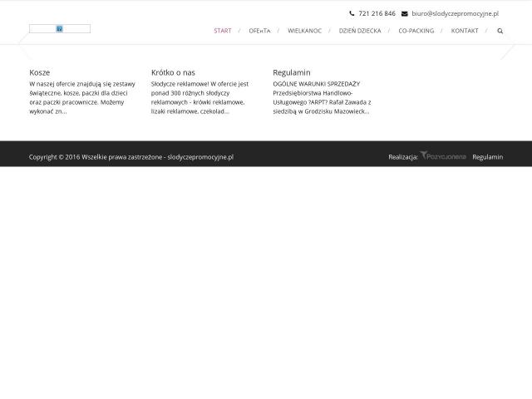
Task: Go to the START menu item
Action: coord(223,31)
